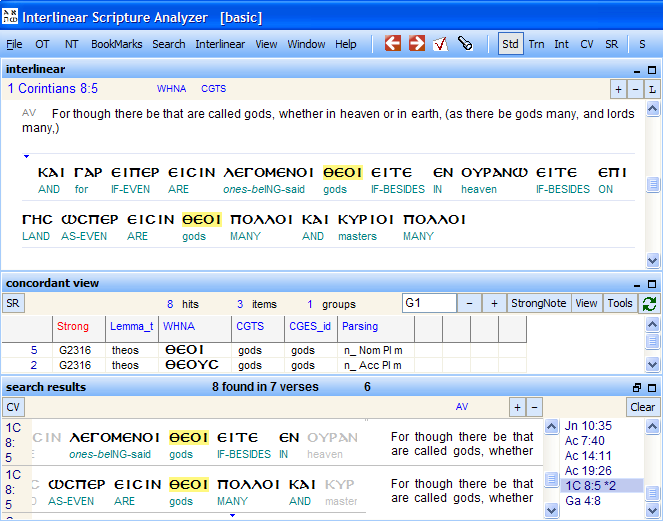Click the plus button in interlinear panel

coord(618,89)
